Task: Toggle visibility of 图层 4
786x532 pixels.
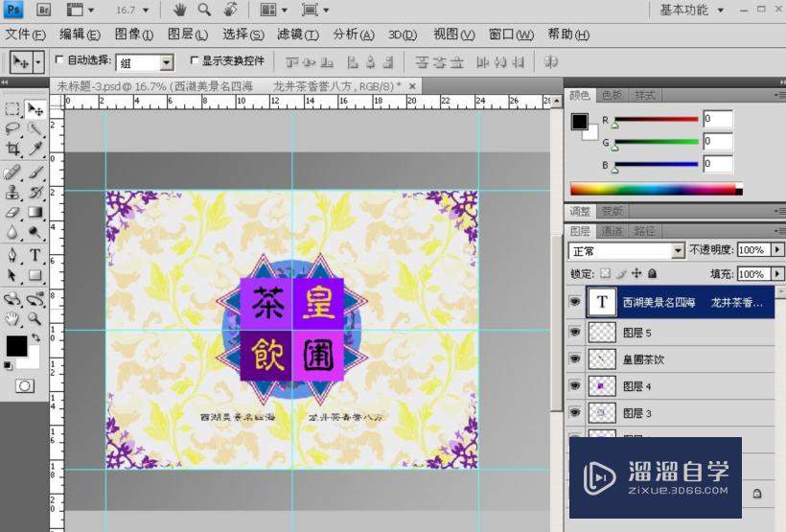Action: (575, 385)
